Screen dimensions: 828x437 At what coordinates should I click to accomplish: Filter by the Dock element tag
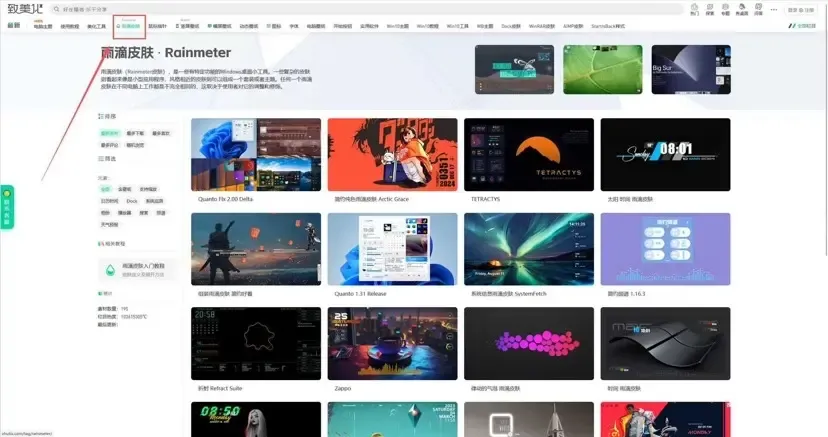click(132, 201)
